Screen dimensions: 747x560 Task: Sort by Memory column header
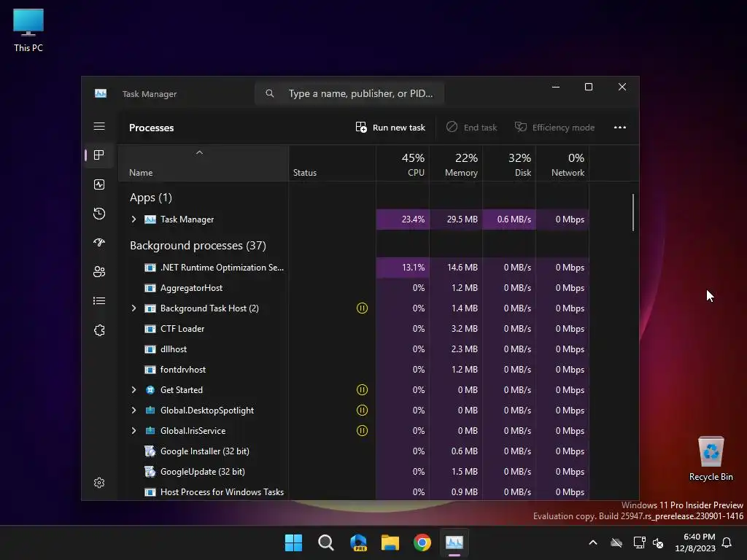point(456,163)
